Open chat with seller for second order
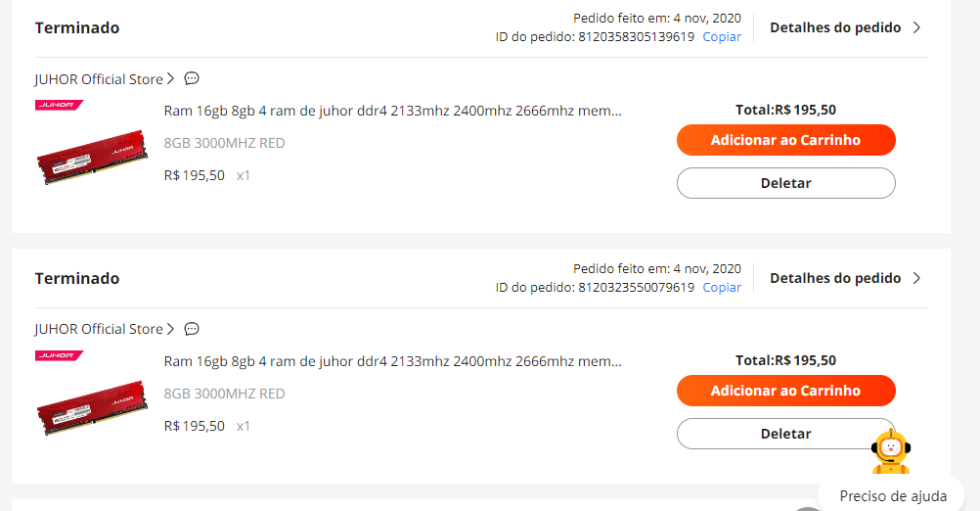 [x=192, y=329]
